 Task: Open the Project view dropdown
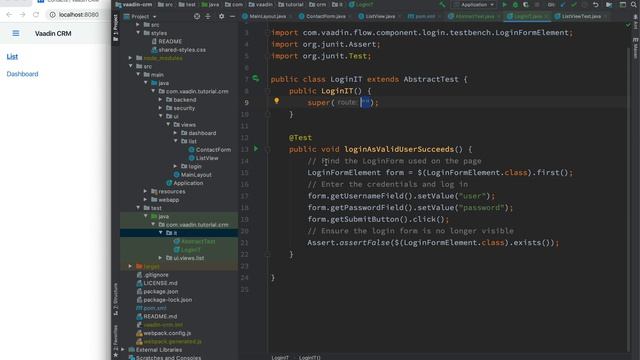[140, 17]
